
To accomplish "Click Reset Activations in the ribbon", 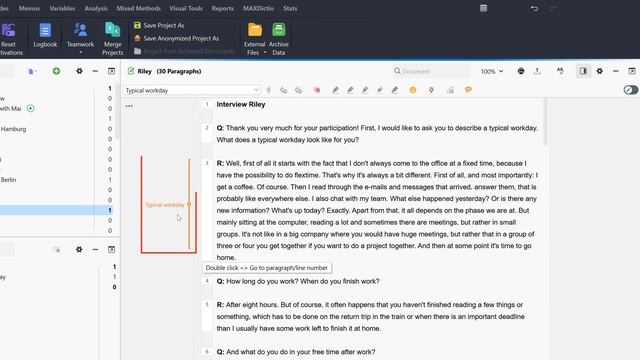I will pyautogui.click(x=9, y=39).
